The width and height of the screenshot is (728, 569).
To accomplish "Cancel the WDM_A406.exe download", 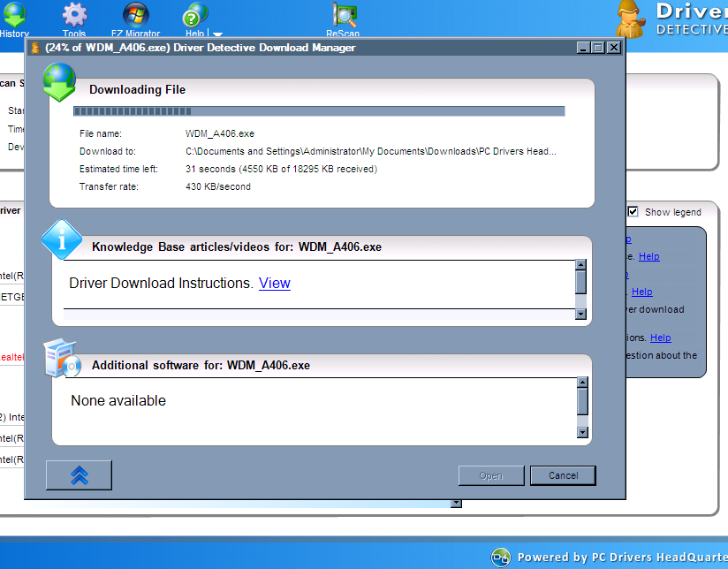I will click(x=563, y=475).
